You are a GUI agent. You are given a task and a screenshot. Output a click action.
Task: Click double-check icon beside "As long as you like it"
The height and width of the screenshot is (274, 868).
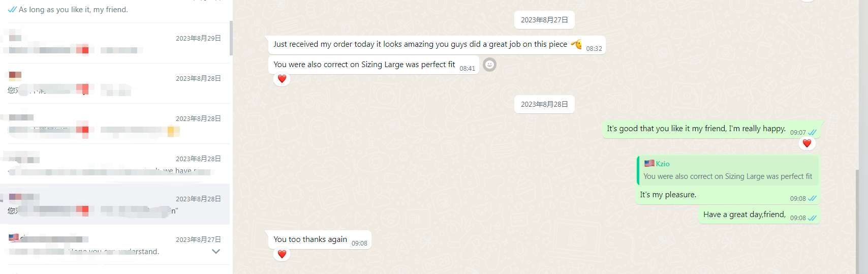12,10
